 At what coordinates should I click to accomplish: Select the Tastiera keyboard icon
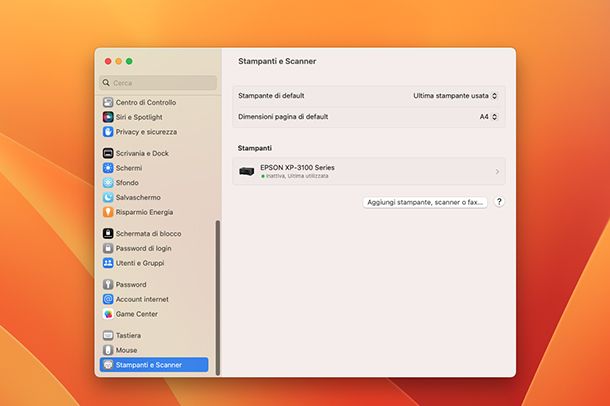click(108, 336)
